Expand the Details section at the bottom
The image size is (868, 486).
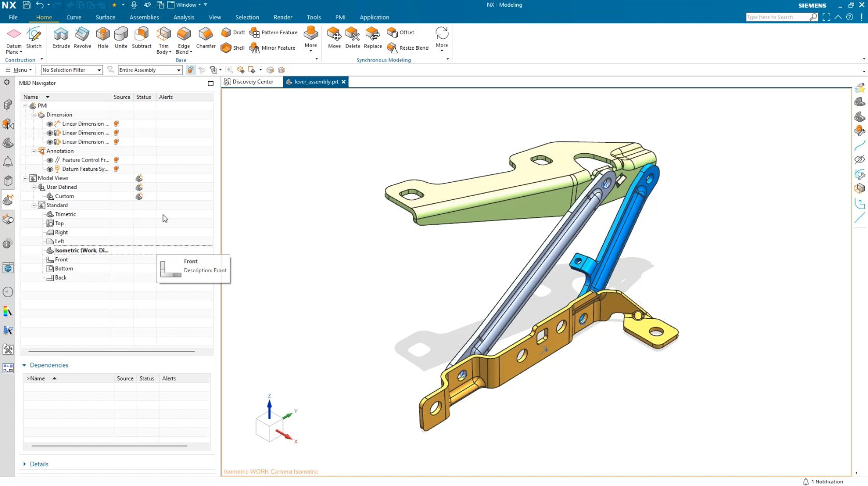(x=36, y=464)
